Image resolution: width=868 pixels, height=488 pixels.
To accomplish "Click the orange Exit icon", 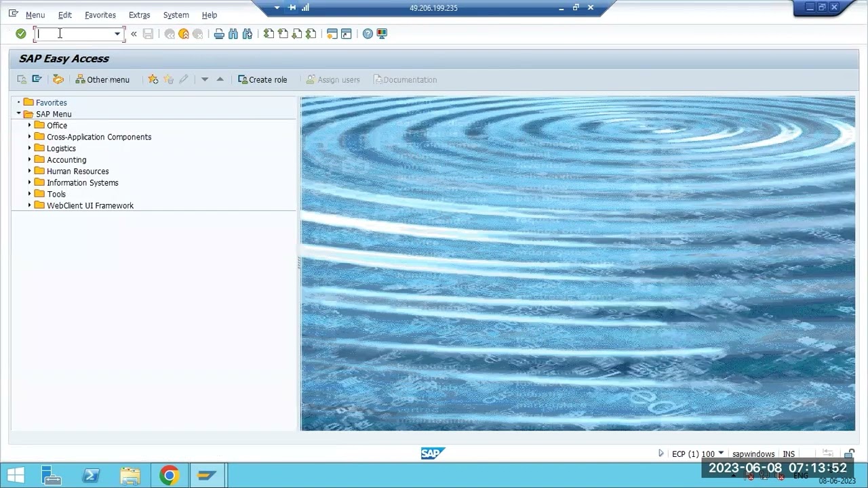I will point(184,34).
